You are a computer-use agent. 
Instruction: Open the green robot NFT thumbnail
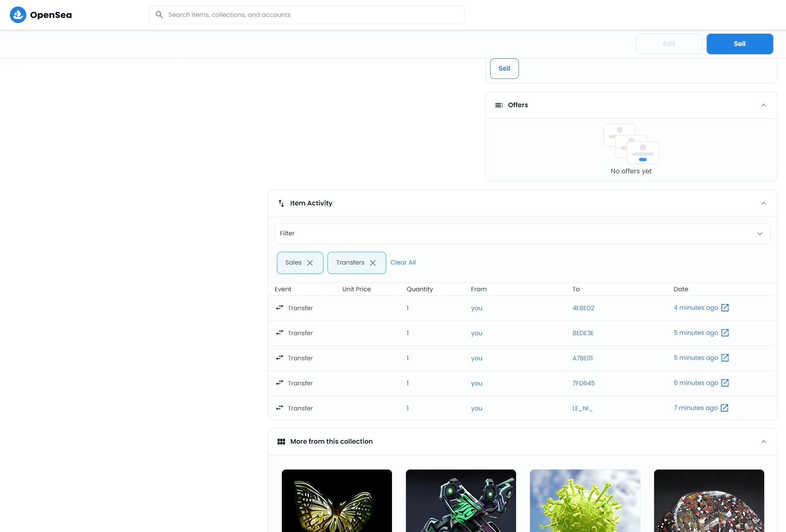(461, 501)
